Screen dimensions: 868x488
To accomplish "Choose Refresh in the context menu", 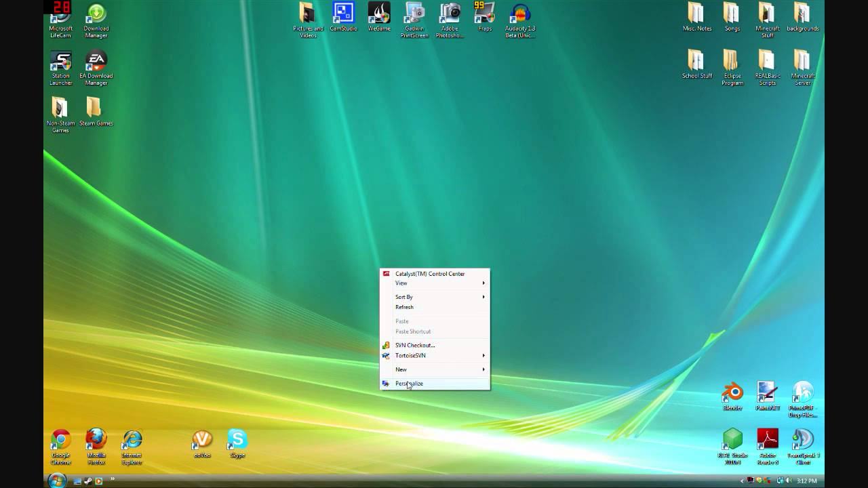I will pyautogui.click(x=435, y=307).
